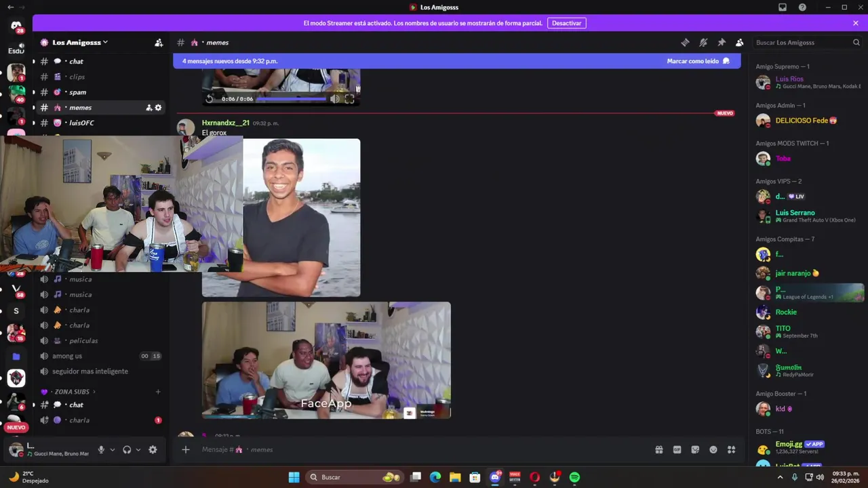The height and width of the screenshot is (488, 868).
Task: Join the peliculas voice channel
Action: 100,340
